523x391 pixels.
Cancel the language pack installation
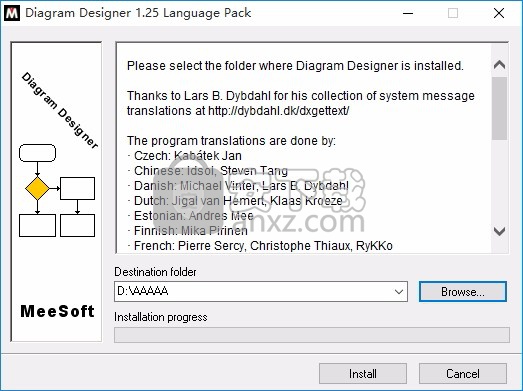tap(463, 374)
